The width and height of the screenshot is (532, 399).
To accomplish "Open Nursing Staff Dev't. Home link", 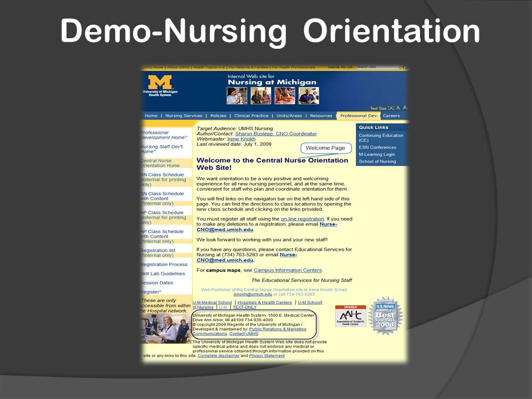I will click(x=162, y=149).
